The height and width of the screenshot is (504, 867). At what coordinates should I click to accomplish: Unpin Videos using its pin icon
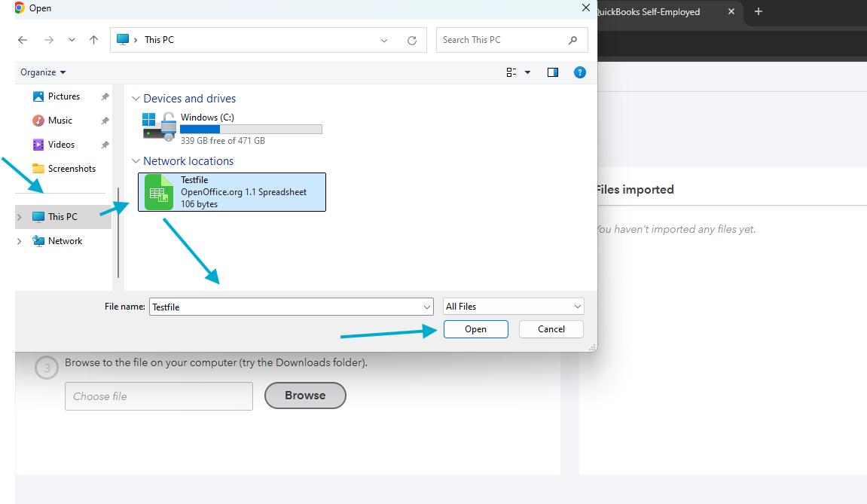(105, 145)
